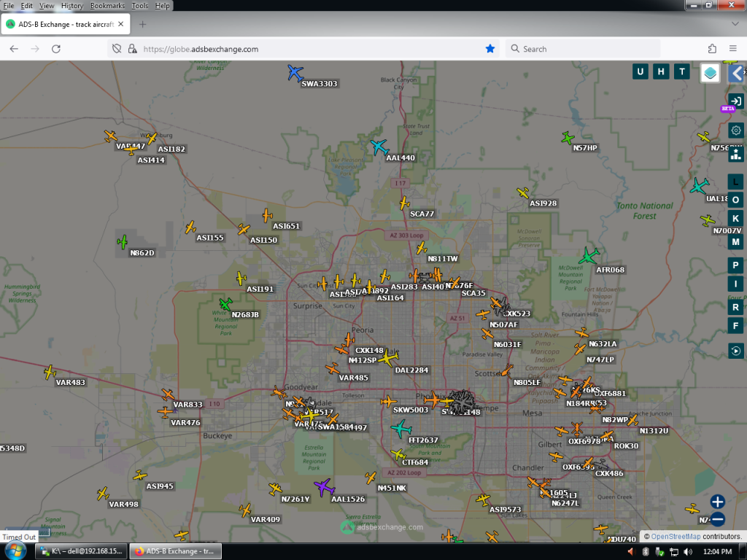Select the SKW5003 aircraft icon
This screenshot has width=747, height=560.
389,402
